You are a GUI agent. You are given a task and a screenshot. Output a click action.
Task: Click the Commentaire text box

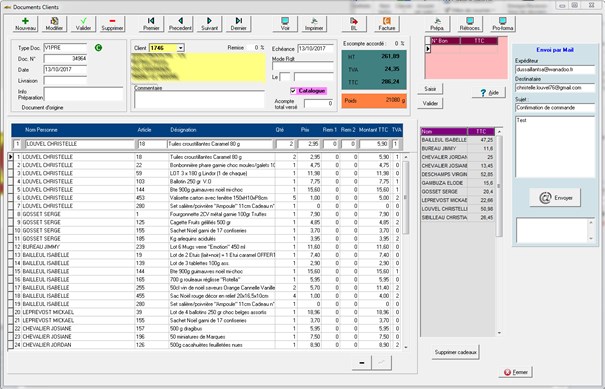(199, 100)
